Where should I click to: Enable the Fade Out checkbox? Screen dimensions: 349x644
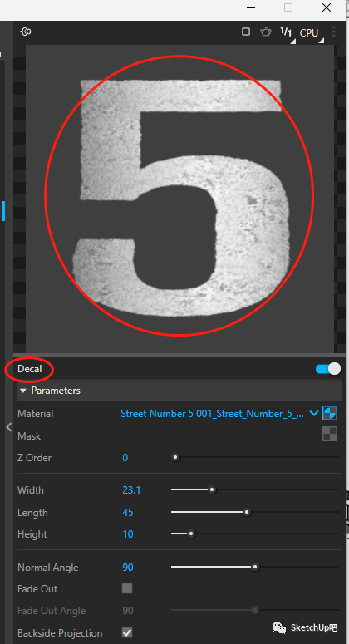click(127, 588)
